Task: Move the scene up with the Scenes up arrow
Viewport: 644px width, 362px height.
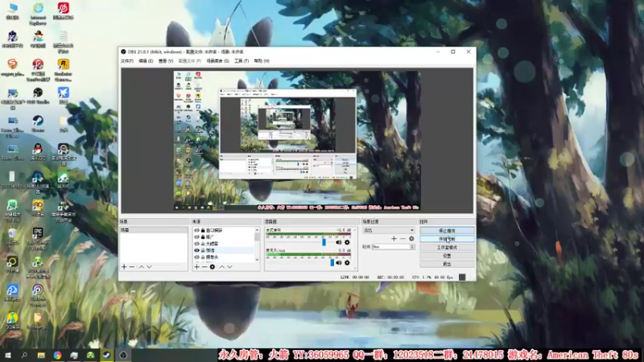Action: pos(142,267)
